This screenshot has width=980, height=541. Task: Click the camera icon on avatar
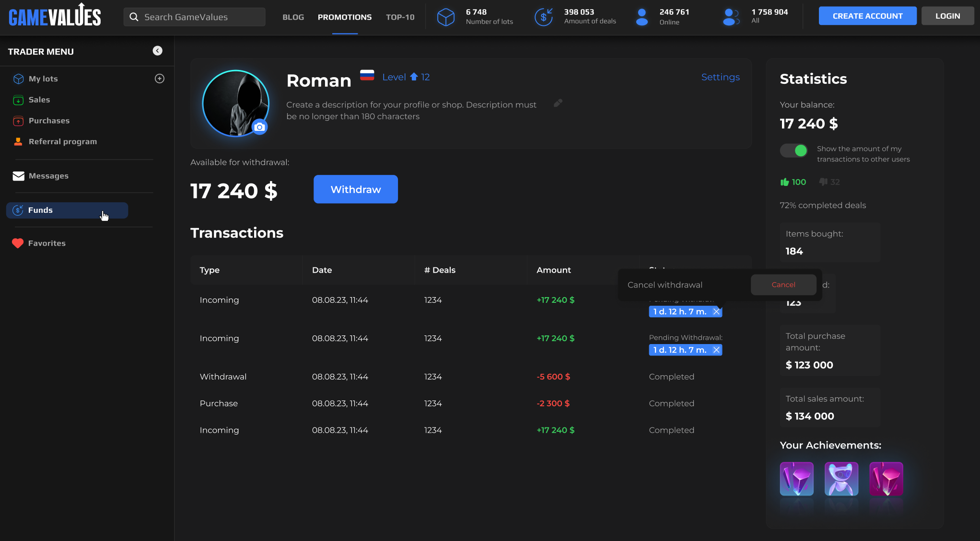pyautogui.click(x=259, y=127)
